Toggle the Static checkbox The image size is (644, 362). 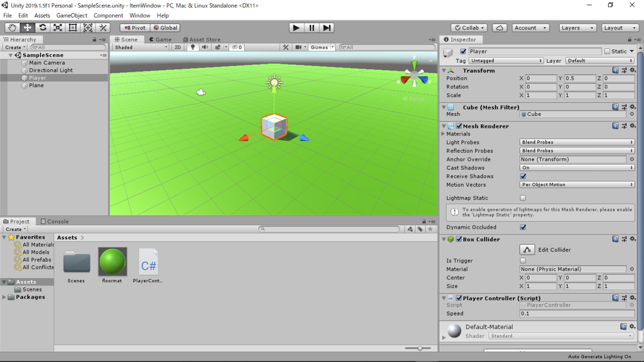coord(607,51)
